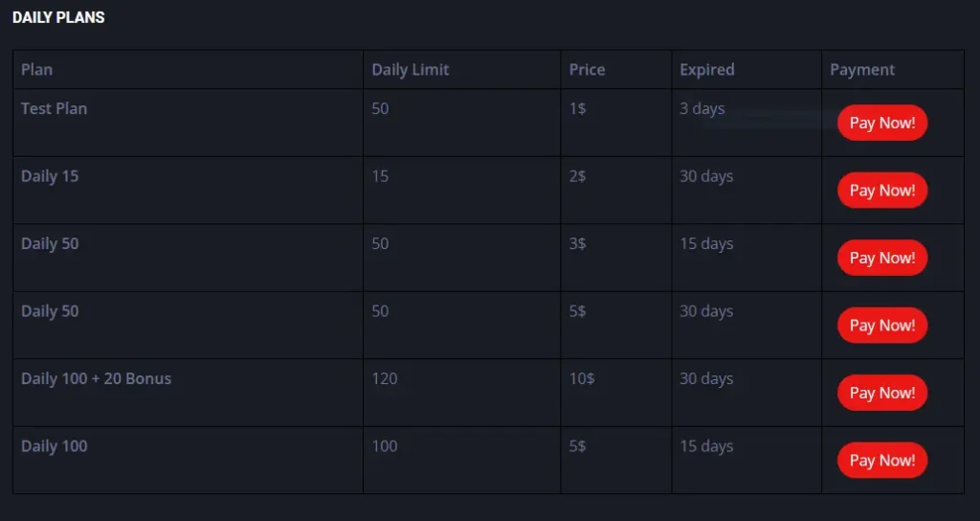Click the Plan column header
The image size is (980, 521).
(37, 70)
